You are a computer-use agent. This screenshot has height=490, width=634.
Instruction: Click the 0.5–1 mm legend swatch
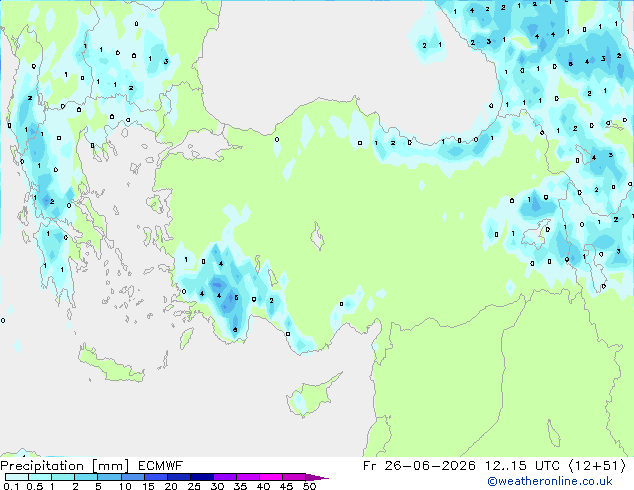[40, 477]
